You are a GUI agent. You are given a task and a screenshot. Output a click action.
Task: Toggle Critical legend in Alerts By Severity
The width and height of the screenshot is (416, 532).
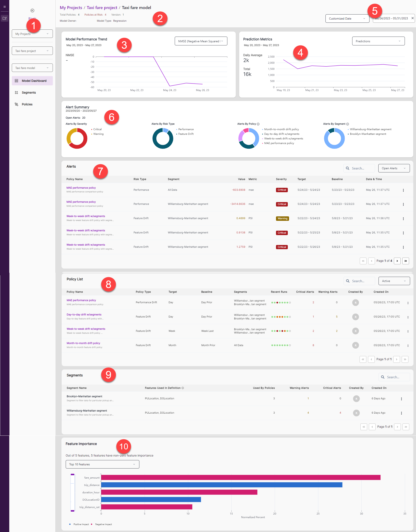96,129
